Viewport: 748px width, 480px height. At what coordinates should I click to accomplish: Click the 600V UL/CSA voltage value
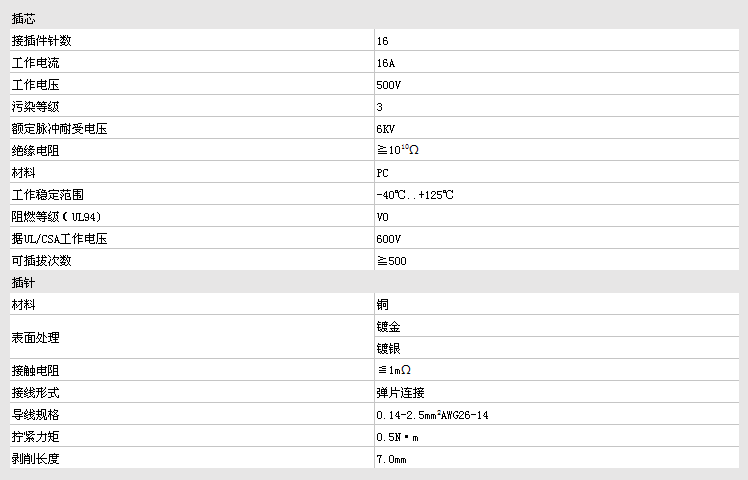point(389,239)
